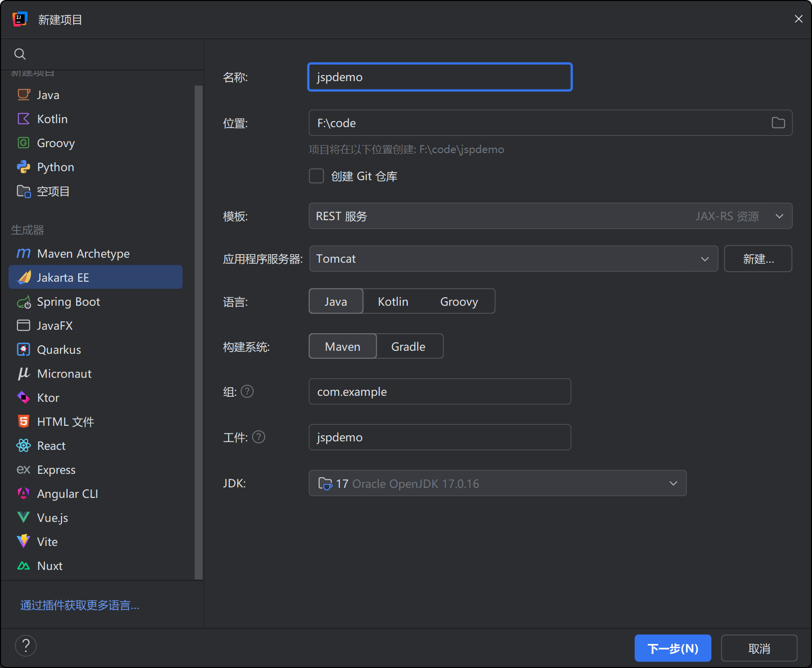Click 新建... server button

tap(758, 259)
